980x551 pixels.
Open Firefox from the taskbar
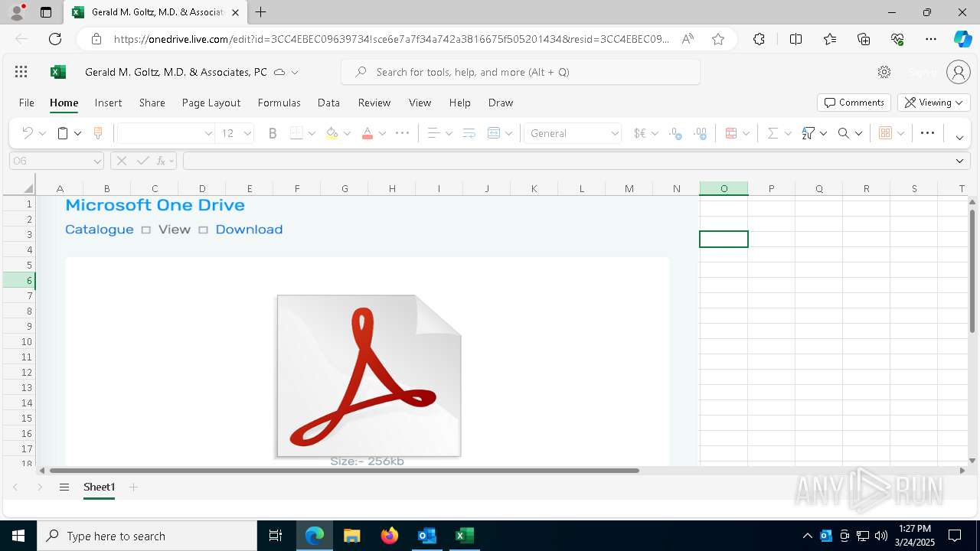pos(390,536)
